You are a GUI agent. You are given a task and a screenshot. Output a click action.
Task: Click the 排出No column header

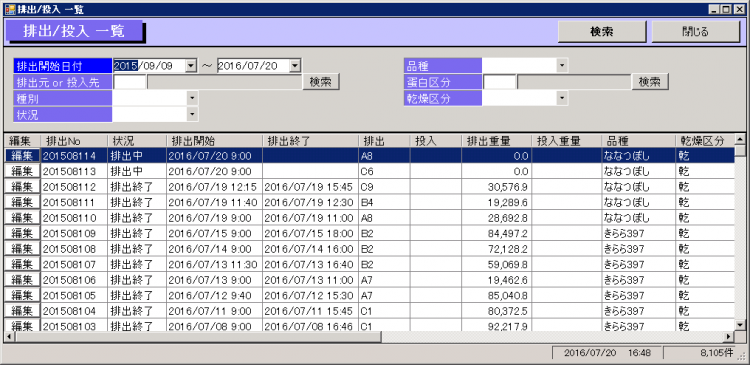[x=74, y=141]
